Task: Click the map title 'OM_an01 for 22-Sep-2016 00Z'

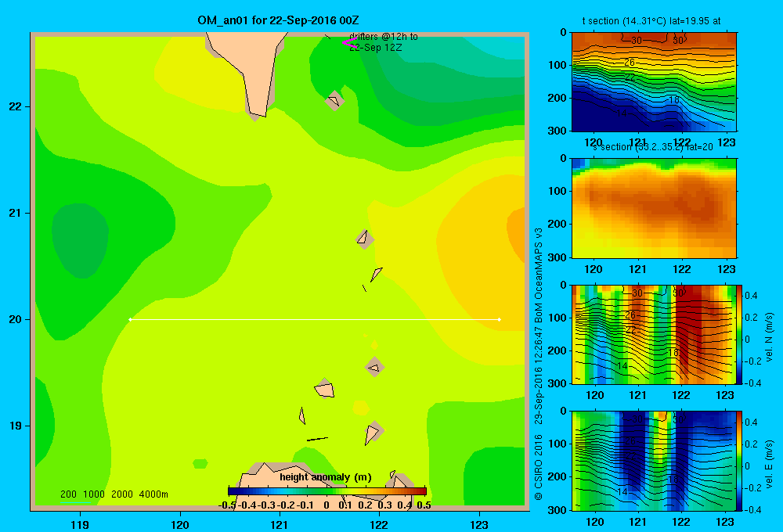Action: [278, 20]
